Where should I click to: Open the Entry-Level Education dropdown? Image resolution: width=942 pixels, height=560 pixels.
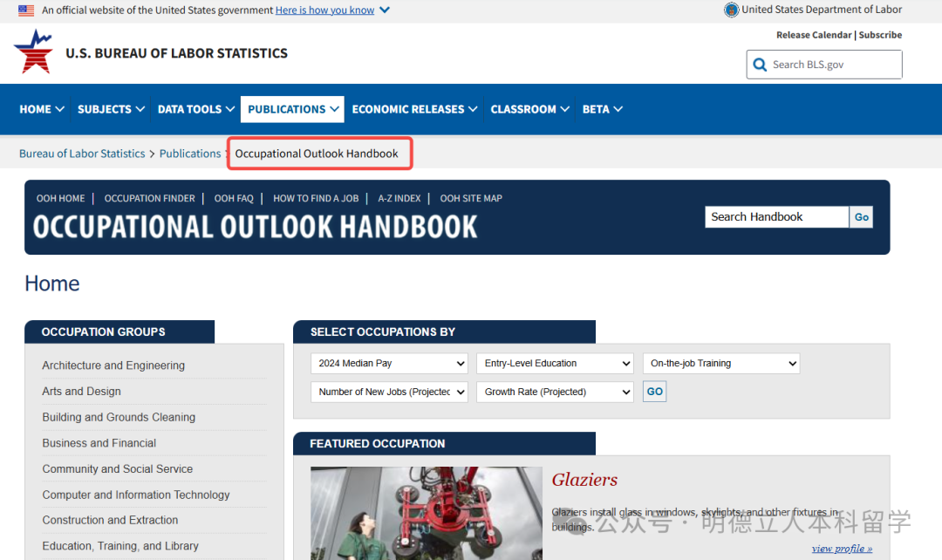pos(555,364)
